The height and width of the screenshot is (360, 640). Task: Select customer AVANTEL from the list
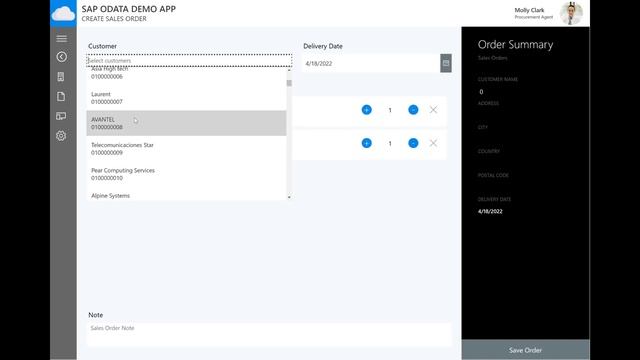(186, 123)
